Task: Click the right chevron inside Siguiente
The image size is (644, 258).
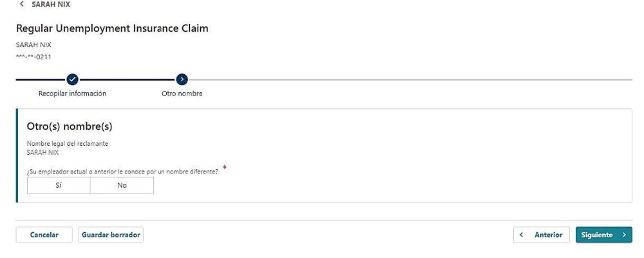Action: click(624, 235)
